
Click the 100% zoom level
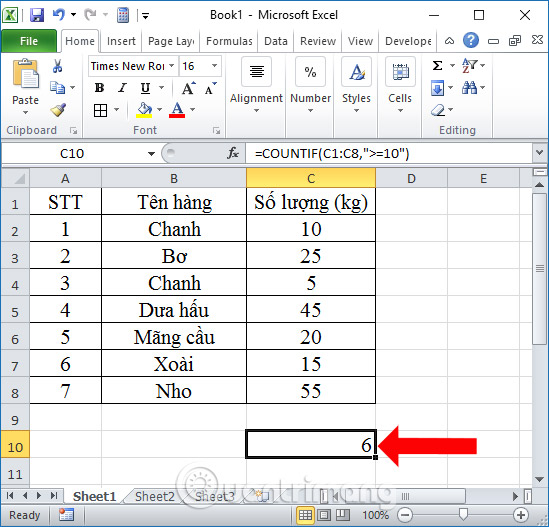(375, 515)
